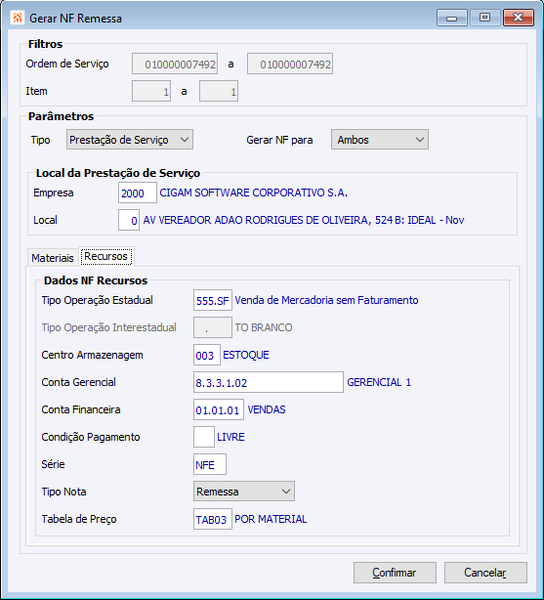Open the Tipo dropdown showing Prestação de Serviço
The image size is (544, 600).
coord(129,140)
